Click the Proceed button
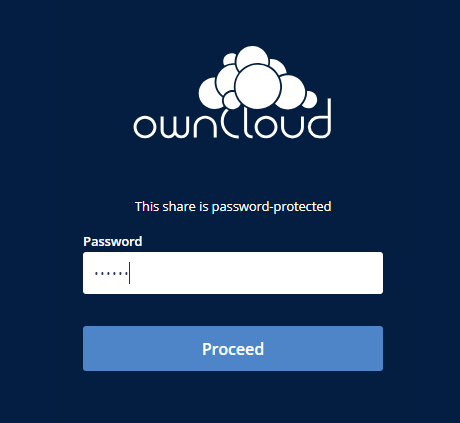 [233, 348]
